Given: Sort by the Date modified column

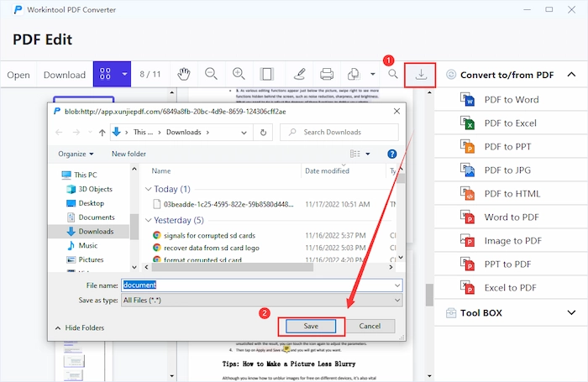Looking at the screenshot, I should tap(327, 171).
